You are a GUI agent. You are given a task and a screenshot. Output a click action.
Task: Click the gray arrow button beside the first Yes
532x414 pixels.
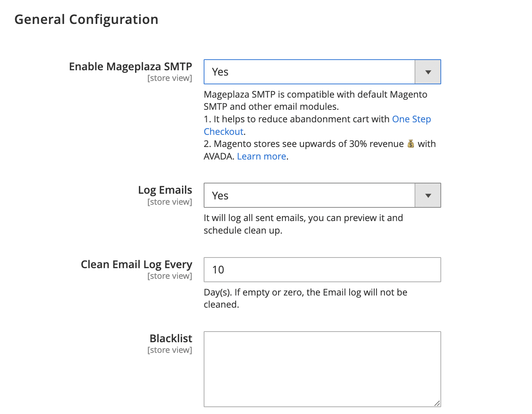[x=427, y=72]
